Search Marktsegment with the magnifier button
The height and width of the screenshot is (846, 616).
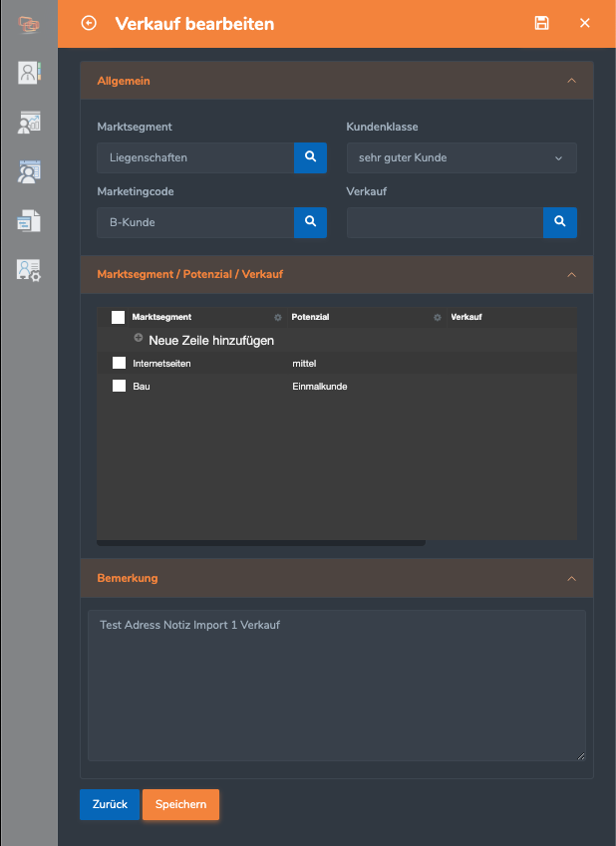[310, 157]
